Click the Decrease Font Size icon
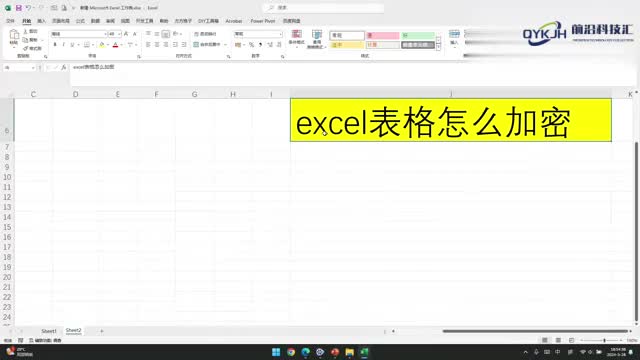Viewport: 640px width, 360px height. (x=135, y=34)
